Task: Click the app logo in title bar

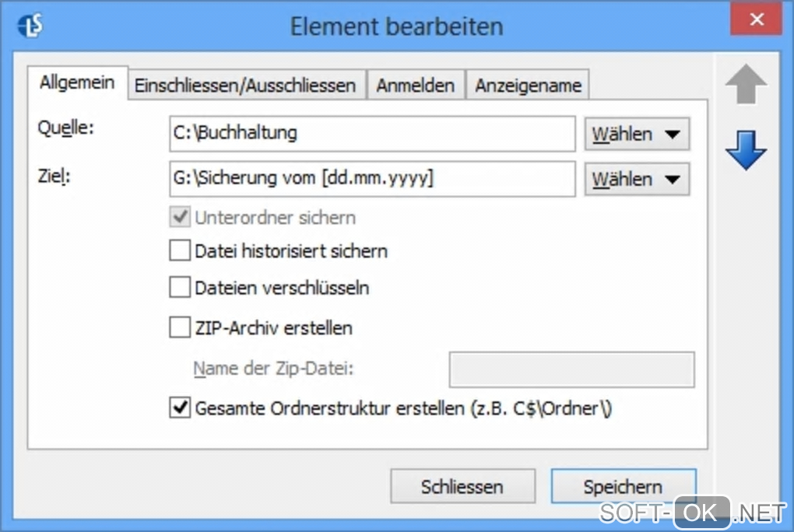Action: (x=30, y=26)
